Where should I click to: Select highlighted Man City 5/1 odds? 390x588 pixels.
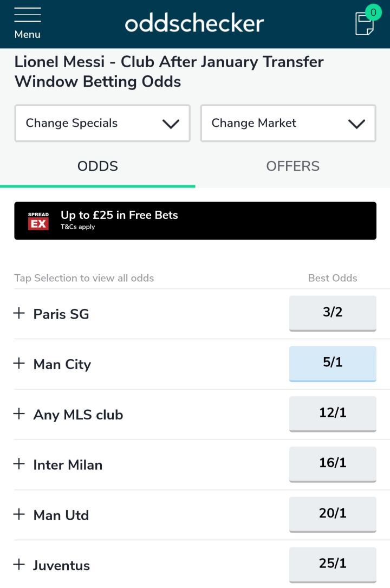333,363
